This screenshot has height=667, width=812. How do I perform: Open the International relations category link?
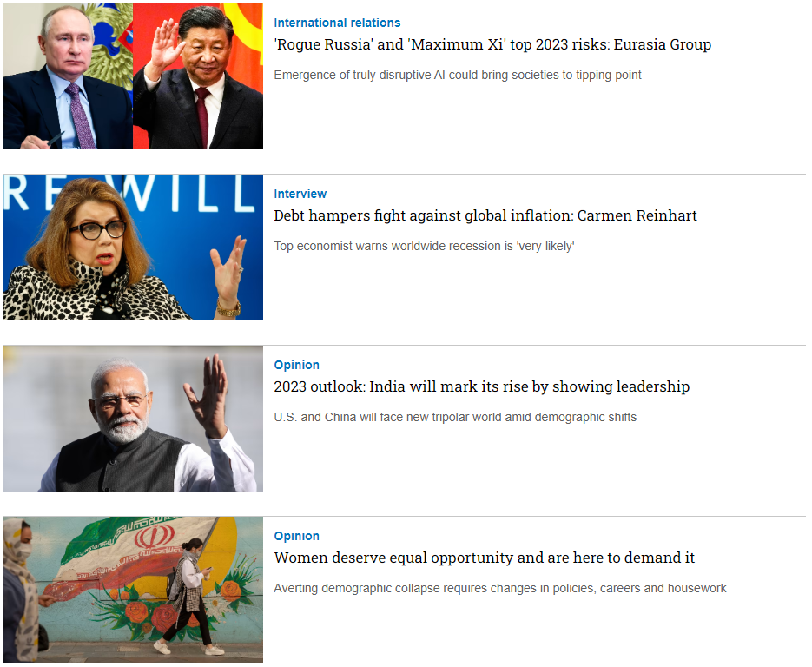tap(337, 23)
